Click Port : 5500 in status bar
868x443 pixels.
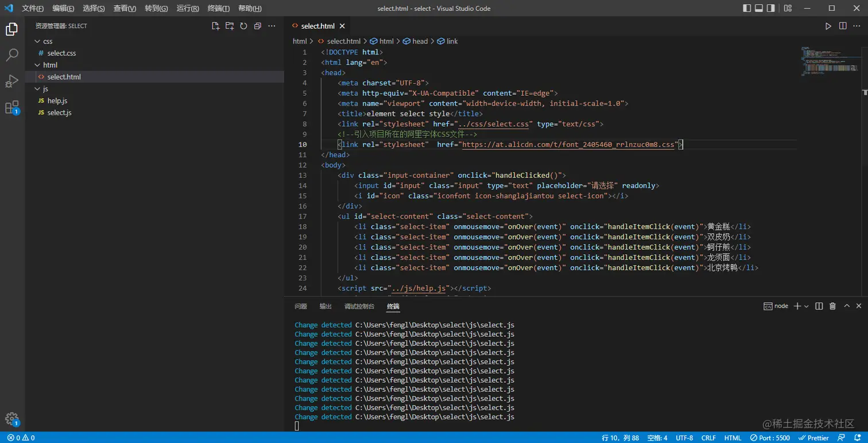pos(770,438)
